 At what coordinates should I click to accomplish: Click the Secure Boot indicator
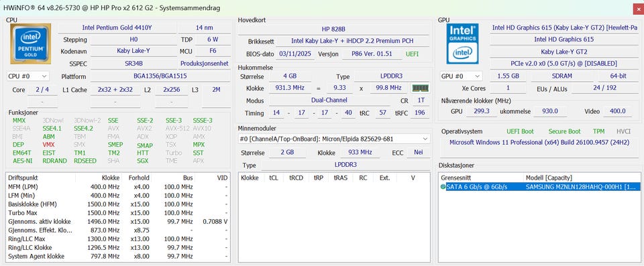(x=565, y=131)
